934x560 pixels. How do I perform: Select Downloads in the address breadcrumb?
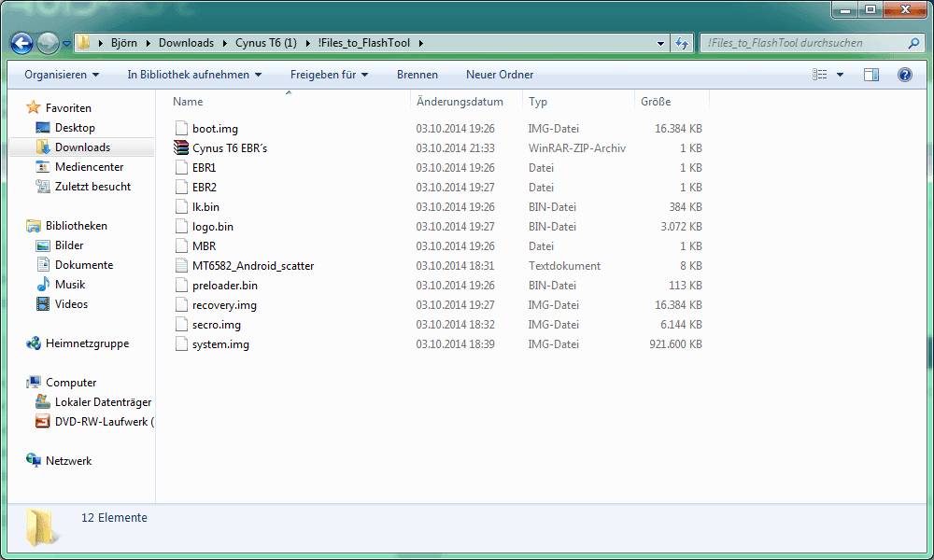[186, 43]
